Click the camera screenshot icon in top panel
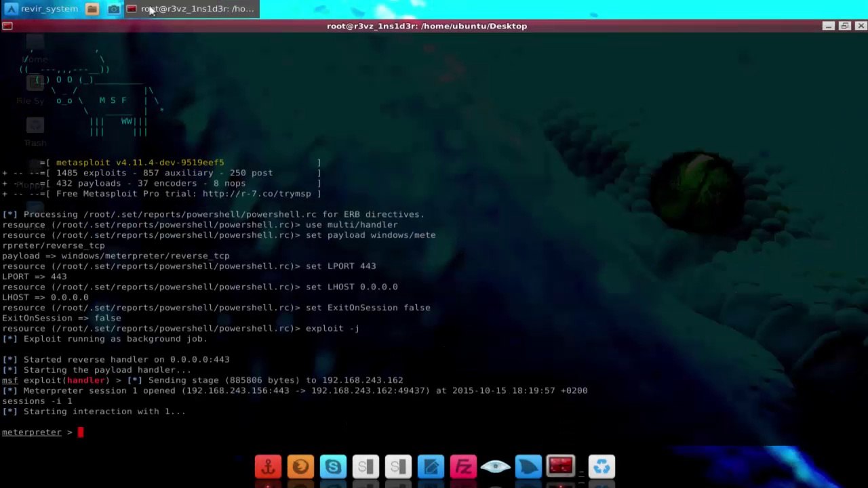868x488 pixels. click(x=113, y=9)
